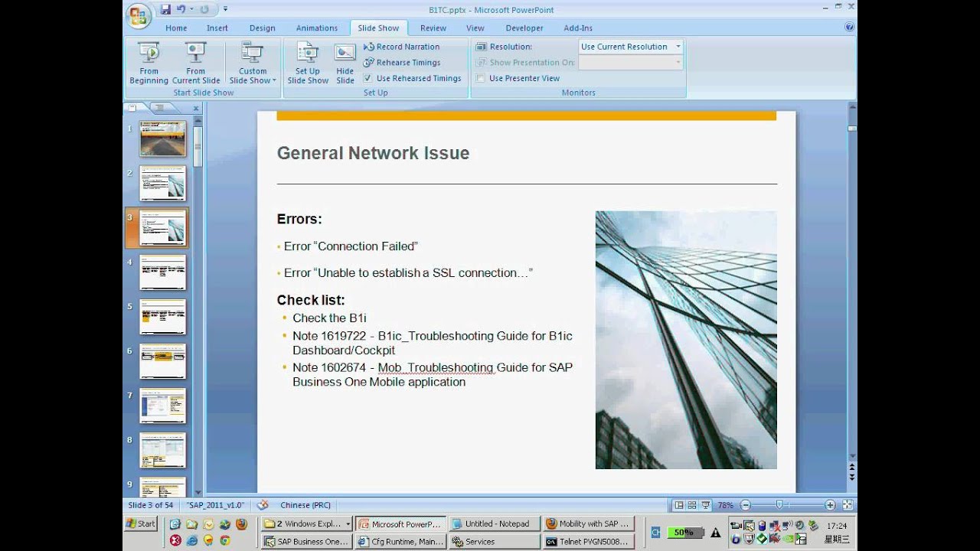This screenshot has height=551, width=980.
Task: Select slide 1 thumbnail
Action: (x=162, y=139)
